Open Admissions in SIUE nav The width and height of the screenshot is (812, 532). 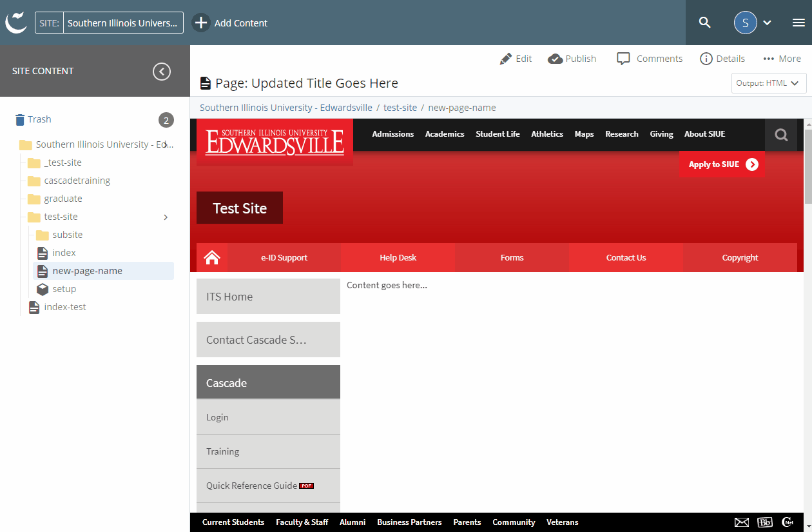393,134
